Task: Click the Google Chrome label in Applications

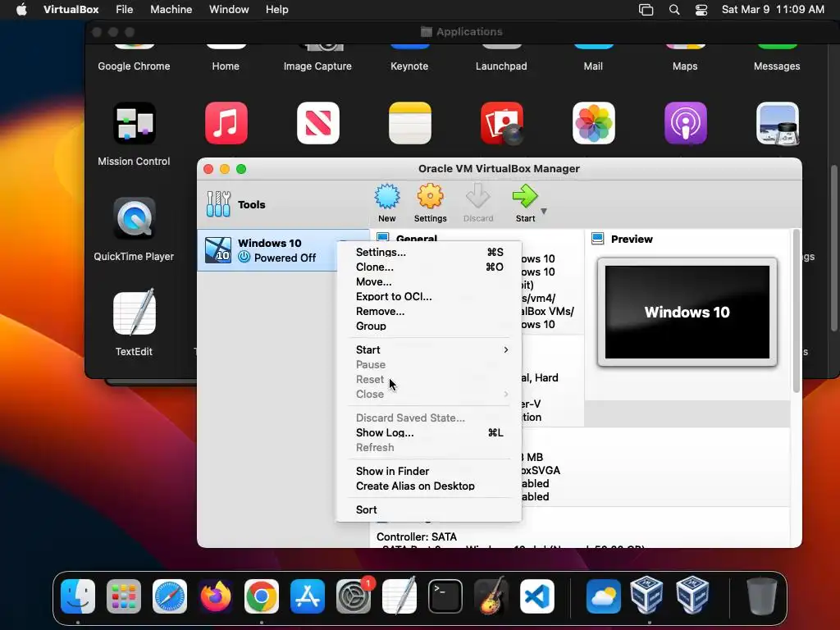Action: click(134, 66)
